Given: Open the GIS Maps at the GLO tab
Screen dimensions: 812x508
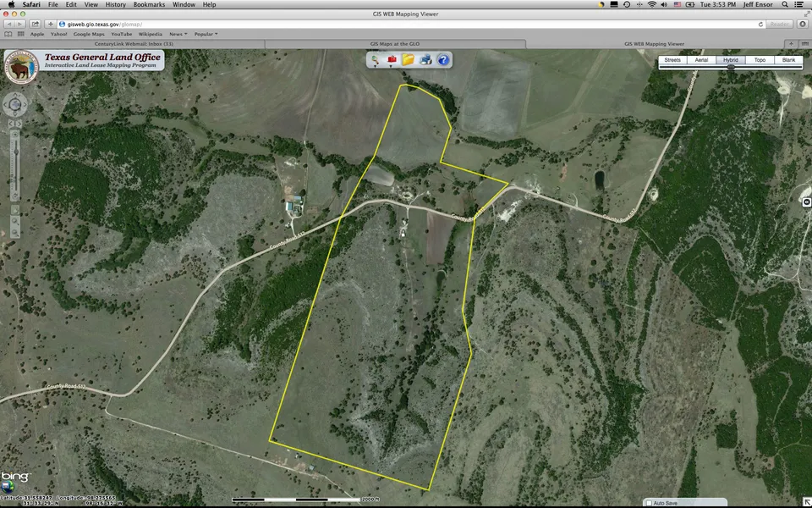Looking at the screenshot, I should (x=395, y=43).
